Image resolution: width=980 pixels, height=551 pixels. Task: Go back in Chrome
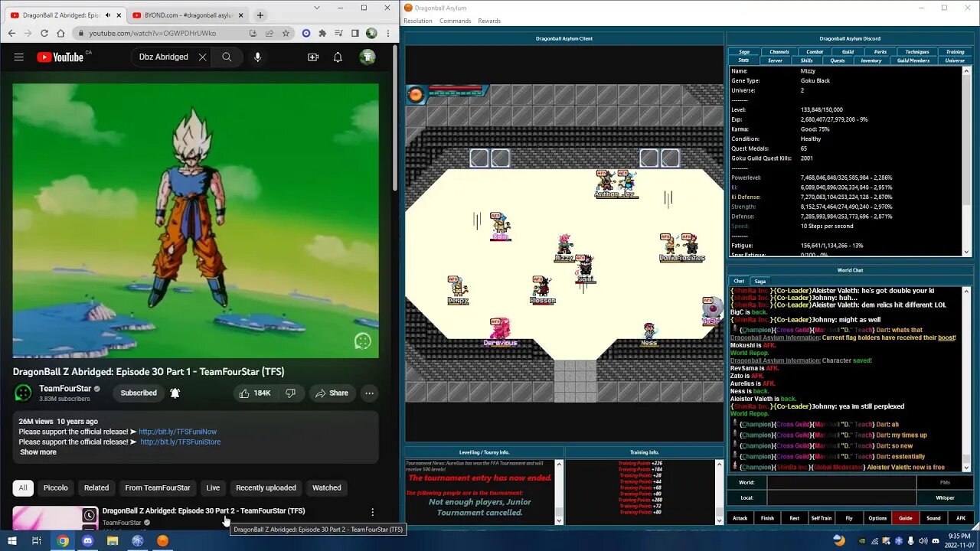coord(11,33)
